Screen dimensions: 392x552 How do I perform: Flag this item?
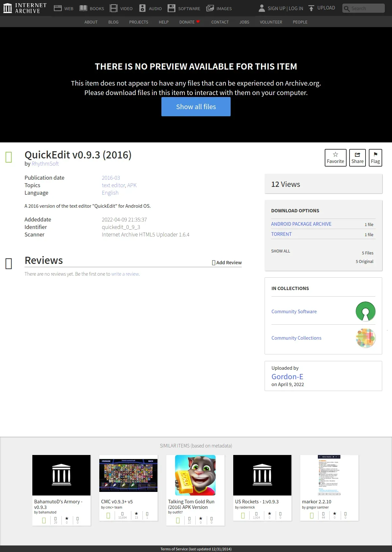(x=375, y=158)
